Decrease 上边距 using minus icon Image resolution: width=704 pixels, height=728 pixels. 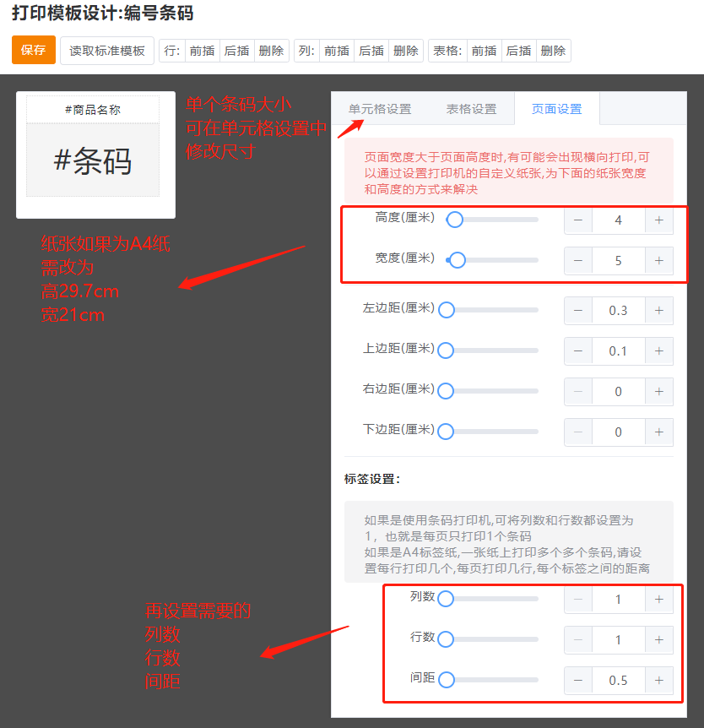[578, 351]
